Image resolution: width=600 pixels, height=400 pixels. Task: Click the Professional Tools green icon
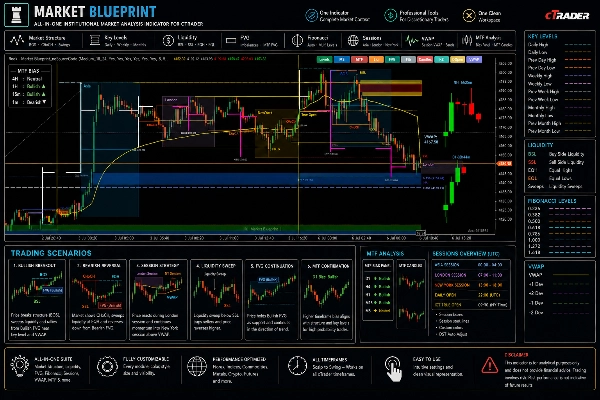coord(390,15)
